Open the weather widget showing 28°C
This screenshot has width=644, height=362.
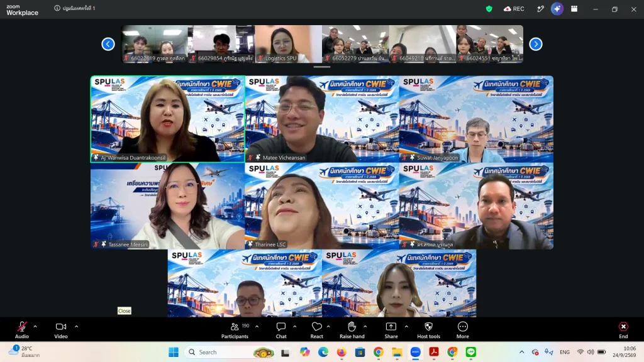(25, 352)
